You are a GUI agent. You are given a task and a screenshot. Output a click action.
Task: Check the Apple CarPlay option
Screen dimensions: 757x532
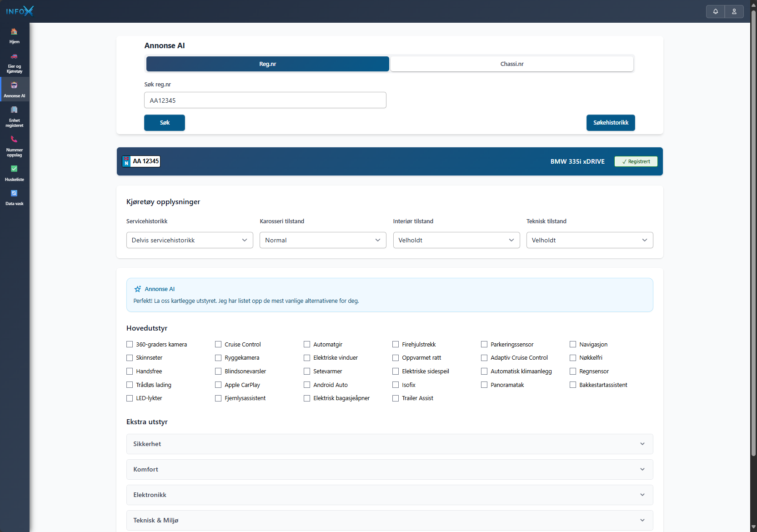pyautogui.click(x=218, y=385)
